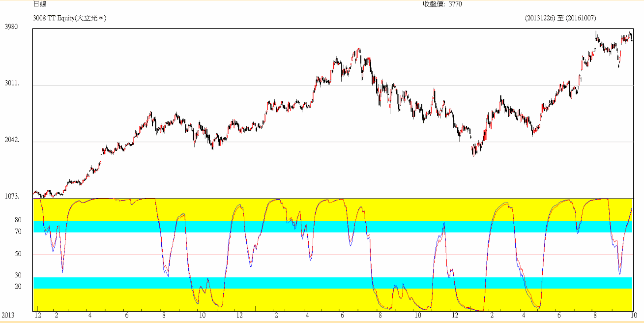Click the (20131226) 至 (20161007) date range
644x323 pixels.
click(x=560, y=18)
